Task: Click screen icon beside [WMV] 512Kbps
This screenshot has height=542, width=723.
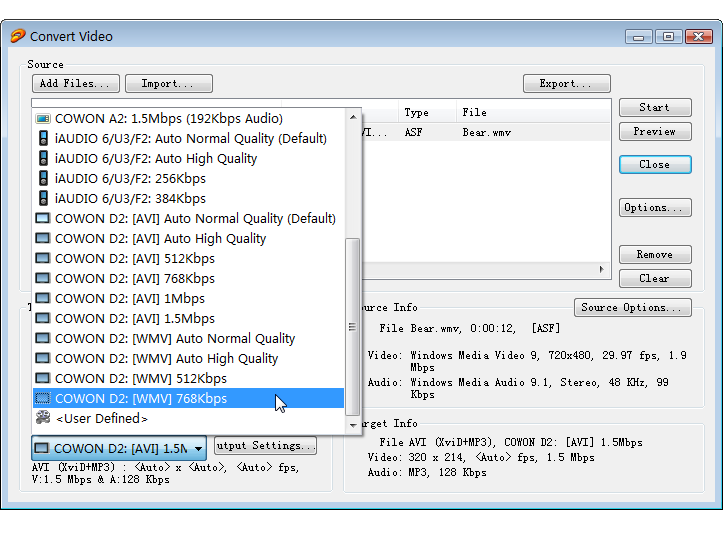Action: 43,378
